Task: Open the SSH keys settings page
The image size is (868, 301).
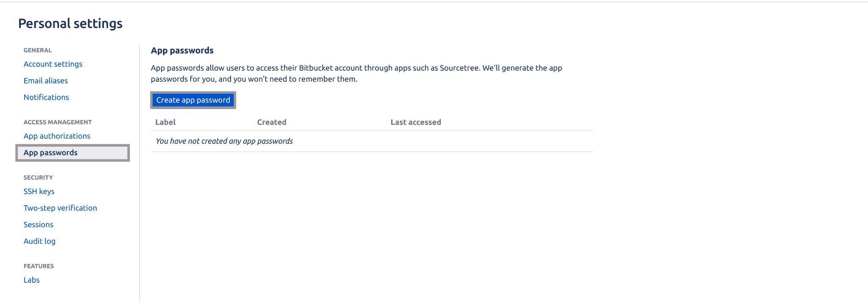Action: pyautogui.click(x=39, y=191)
